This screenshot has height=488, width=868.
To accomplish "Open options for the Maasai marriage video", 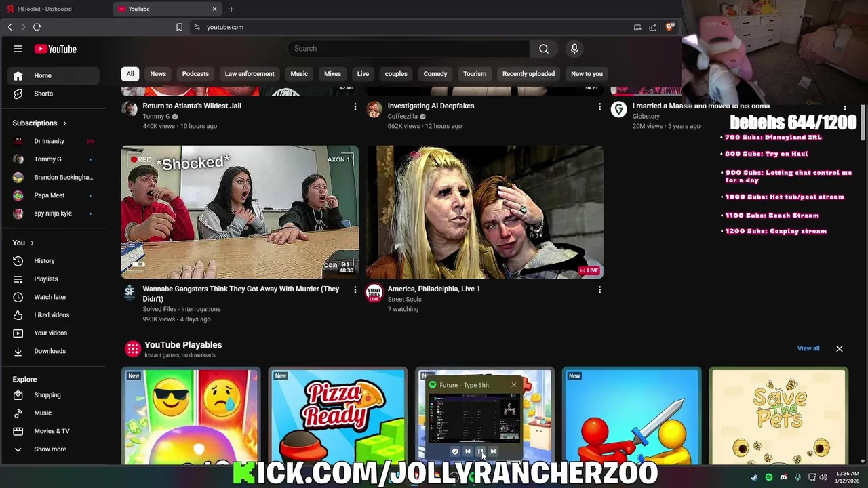I will tap(844, 107).
